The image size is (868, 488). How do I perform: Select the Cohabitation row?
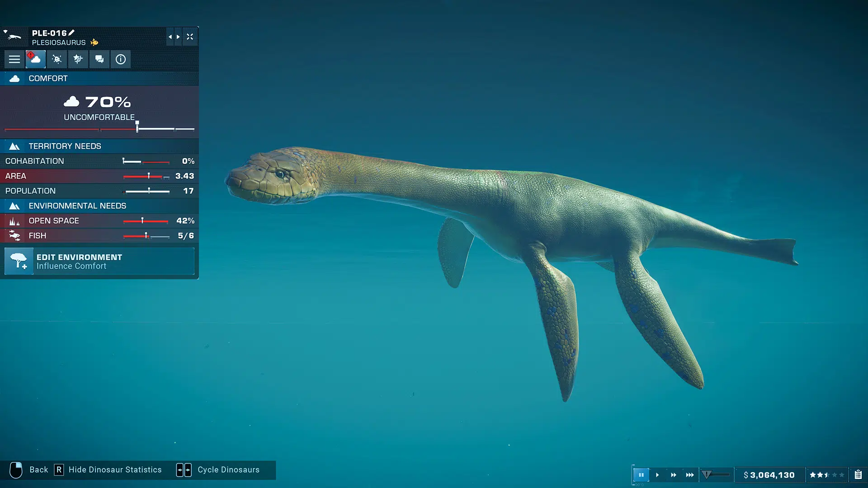pos(99,161)
